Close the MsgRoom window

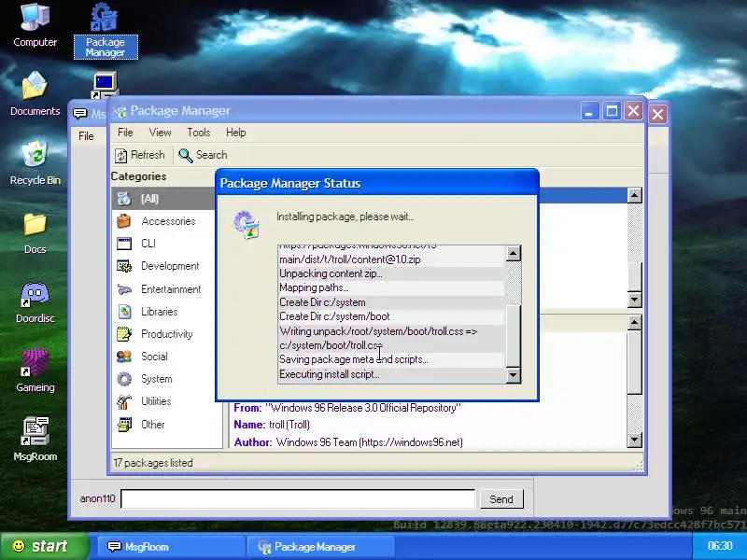tap(657, 114)
